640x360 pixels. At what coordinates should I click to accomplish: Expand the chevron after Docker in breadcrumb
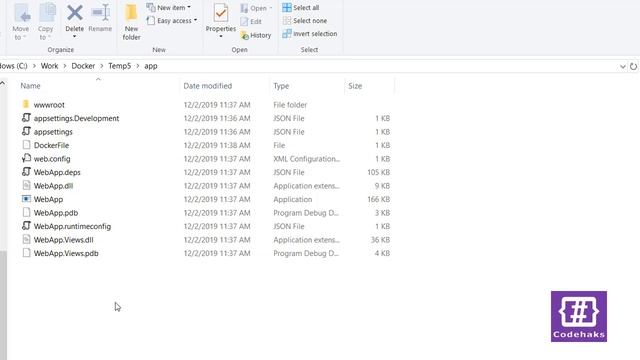[x=102, y=66]
